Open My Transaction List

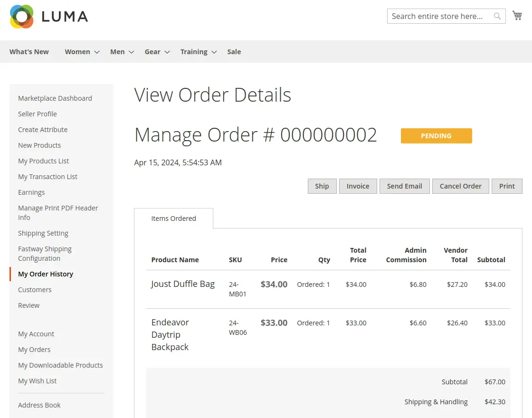click(47, 176)
